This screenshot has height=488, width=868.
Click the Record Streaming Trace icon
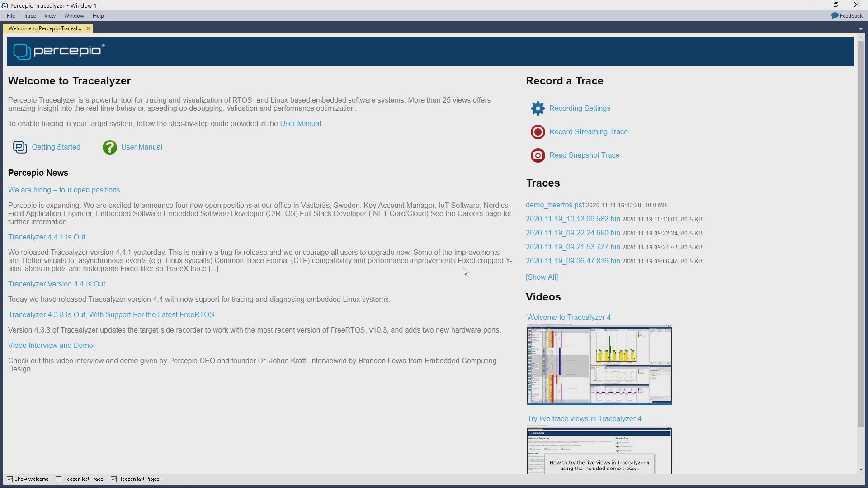[x=538, y=132]
